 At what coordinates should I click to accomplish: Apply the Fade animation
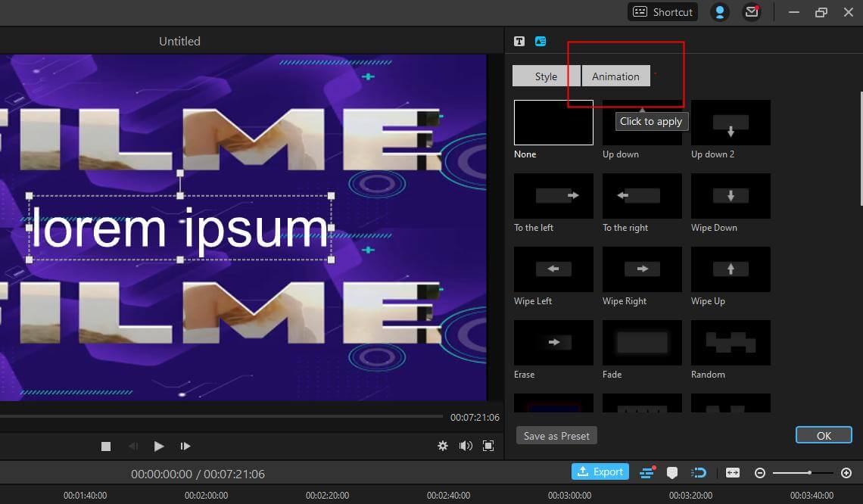point(642,342)
